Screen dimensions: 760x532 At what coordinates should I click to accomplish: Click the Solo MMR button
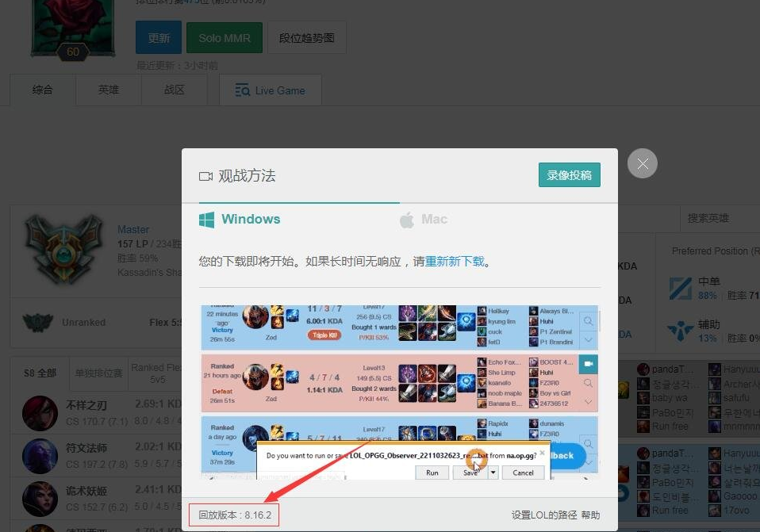225,38
